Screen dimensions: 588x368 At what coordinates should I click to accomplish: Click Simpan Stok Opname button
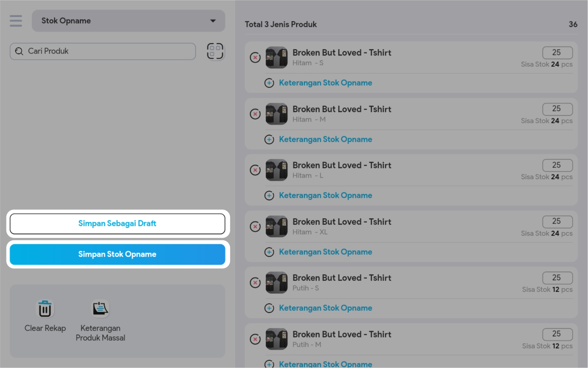[117, 254]
